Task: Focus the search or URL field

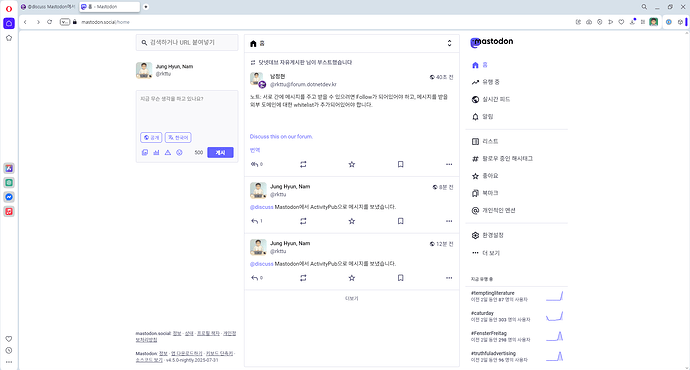Action: 187,43
